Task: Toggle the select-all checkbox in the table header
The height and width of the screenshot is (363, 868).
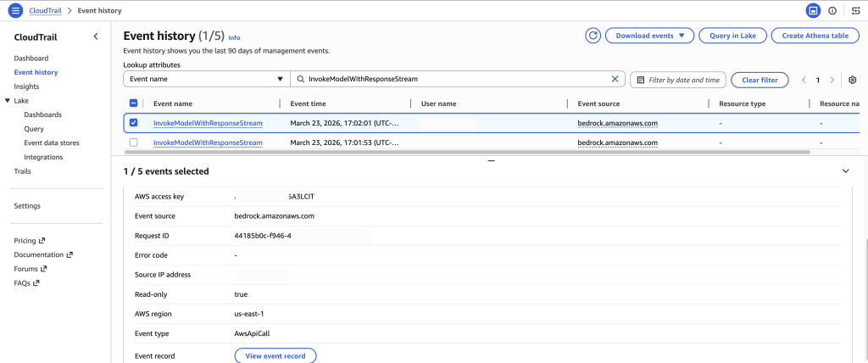Action: pyautogui.click(x=133, y=103)
